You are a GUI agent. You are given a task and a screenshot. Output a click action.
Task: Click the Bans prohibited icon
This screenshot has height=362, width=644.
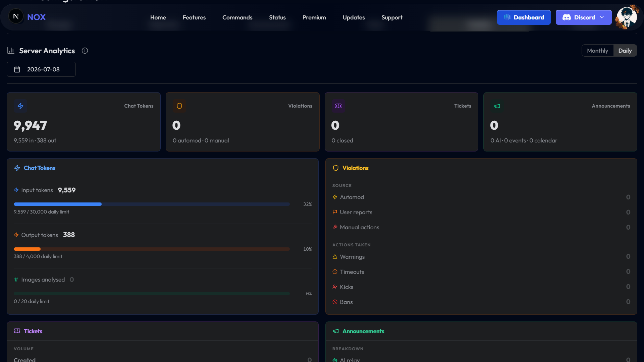(335, 302)
